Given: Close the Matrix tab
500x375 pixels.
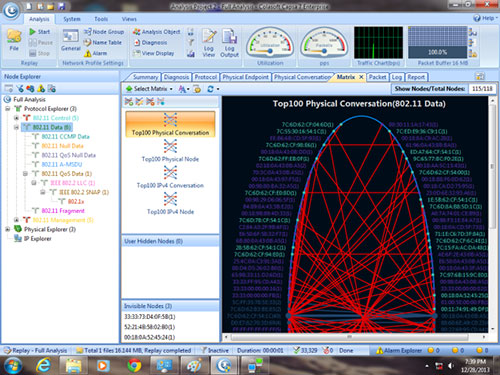Looking at the screenshot, I should click(361, 77).
